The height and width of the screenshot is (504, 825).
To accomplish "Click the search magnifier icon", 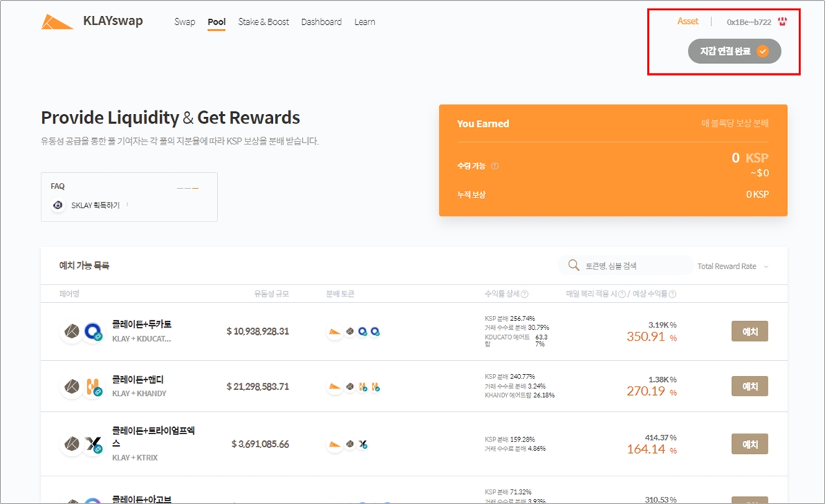I will [x=574, y=266].
